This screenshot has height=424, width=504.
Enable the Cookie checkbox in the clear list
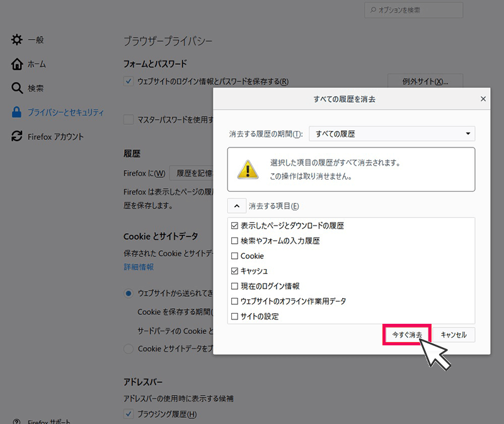[x=235, y=256]
